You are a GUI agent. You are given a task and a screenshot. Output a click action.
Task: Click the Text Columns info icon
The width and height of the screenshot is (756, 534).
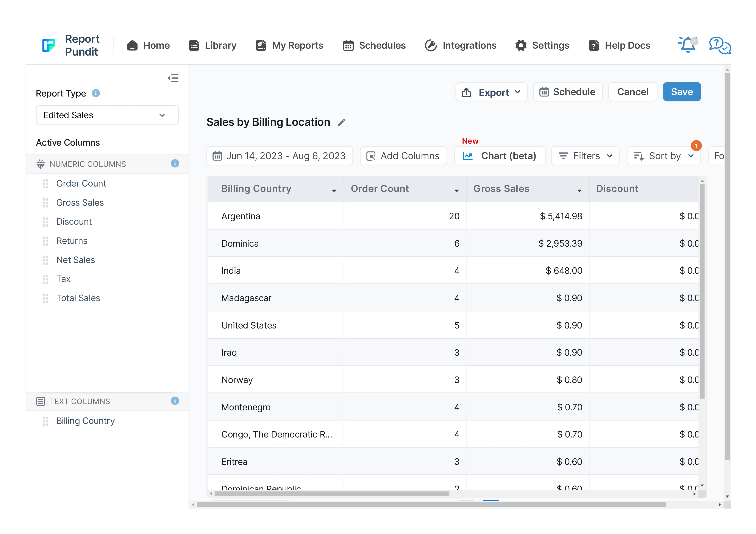[175, 401]
